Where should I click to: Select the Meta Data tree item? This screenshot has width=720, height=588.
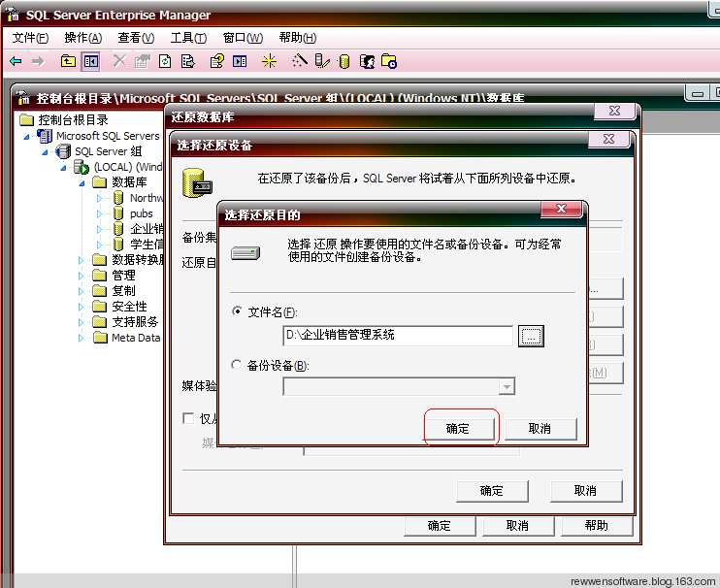coord(136,338)
